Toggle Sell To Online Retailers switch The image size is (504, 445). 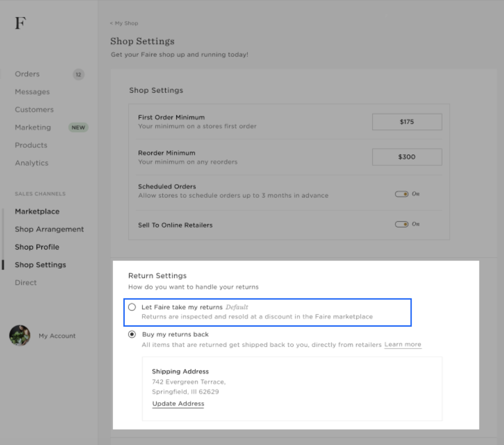click(402, 224)
